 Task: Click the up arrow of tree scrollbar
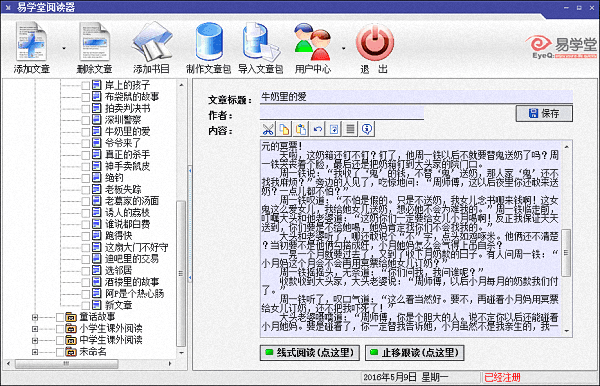pos(181,85)
